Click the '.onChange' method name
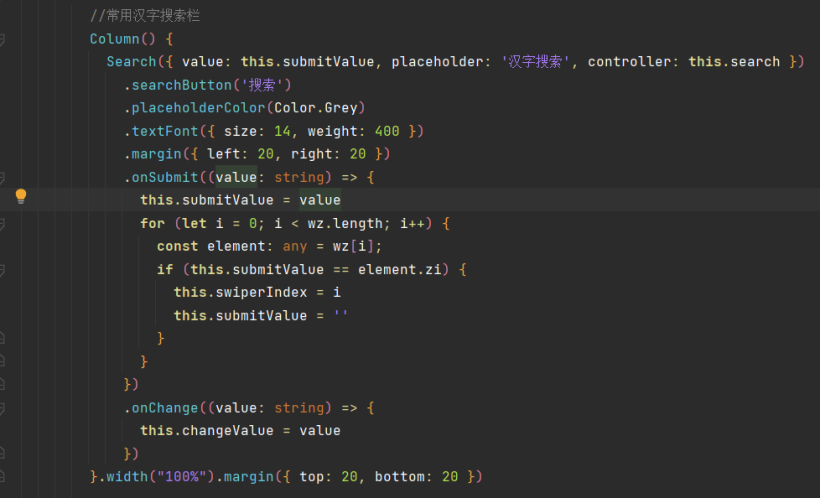The width and height of the screenshot is (820, 498). 161,408
